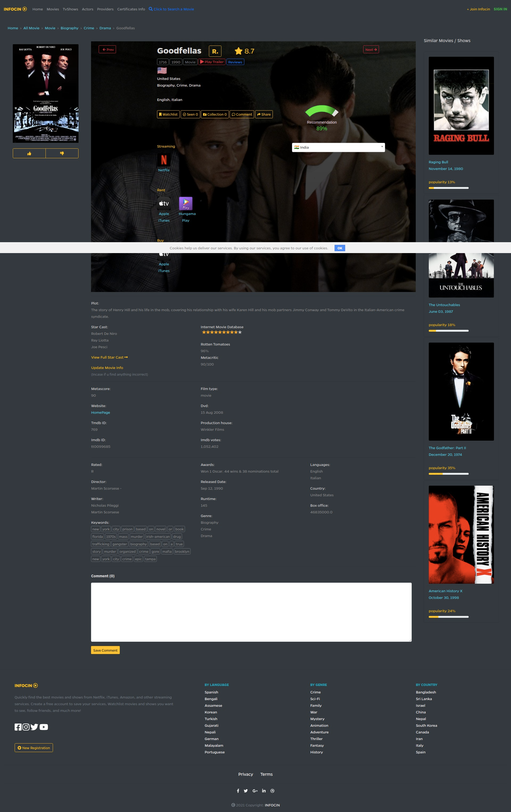Open TvShows in the top navigation

[71, 9]
